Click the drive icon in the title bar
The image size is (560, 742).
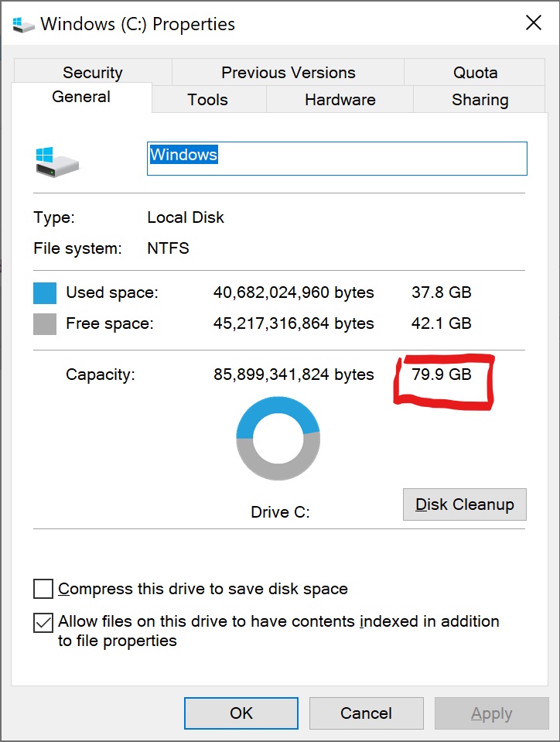(x=23, y=24)
